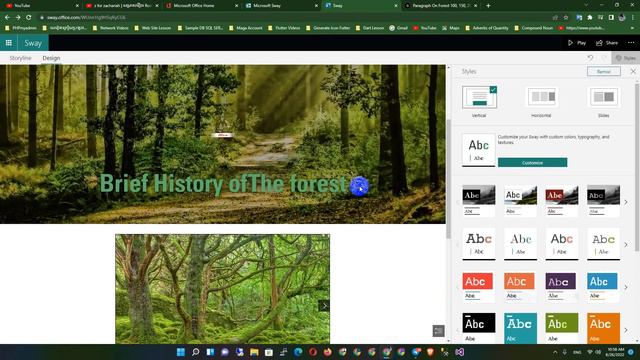Show more variants of colored block row
640x360 pixels.
click(626, 287)
